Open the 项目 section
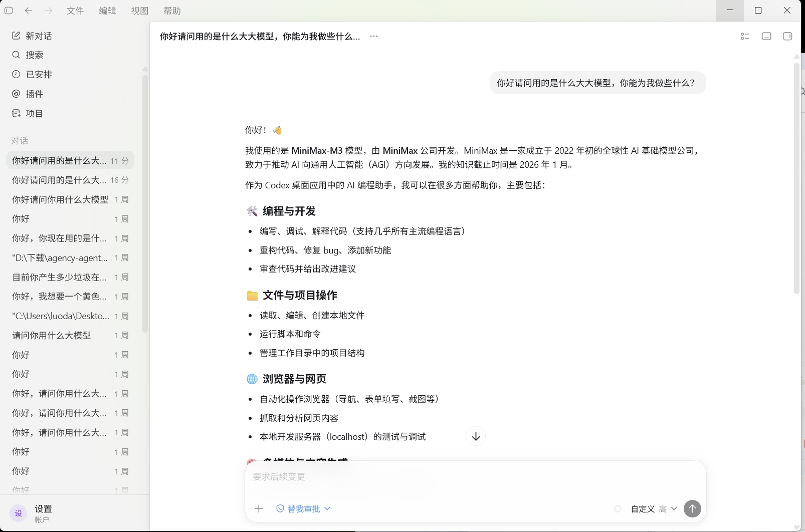Viewport: 805px width, 532px height. (70, 113)
